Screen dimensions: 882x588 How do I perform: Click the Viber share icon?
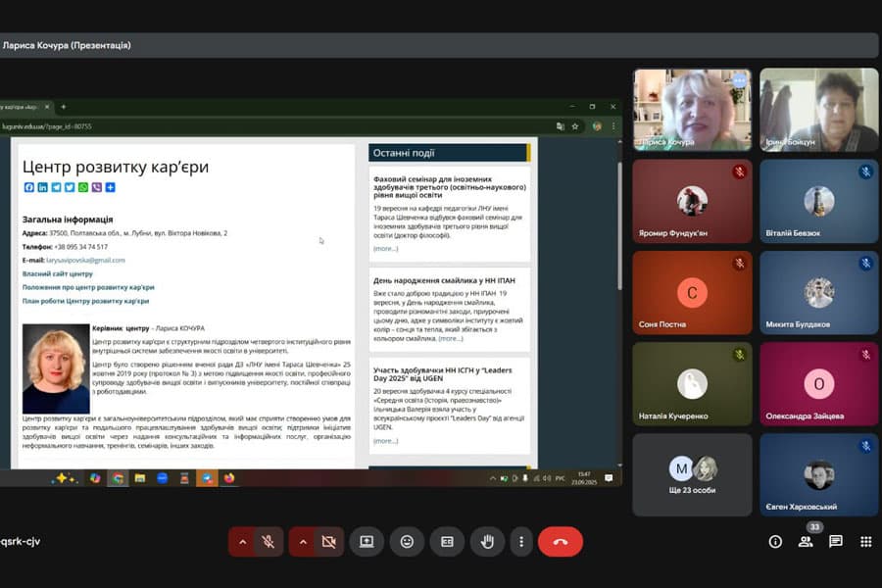tap(97, 187)
